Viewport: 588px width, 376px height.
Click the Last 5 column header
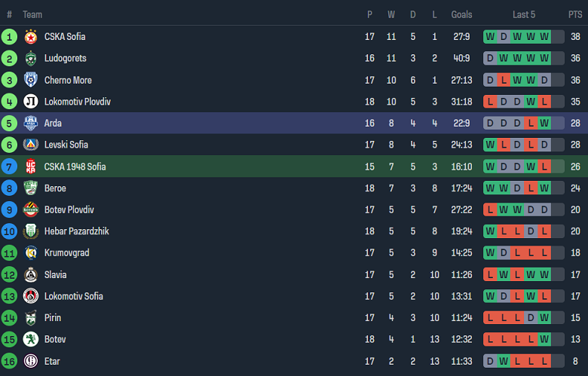(x=524, y=14)
